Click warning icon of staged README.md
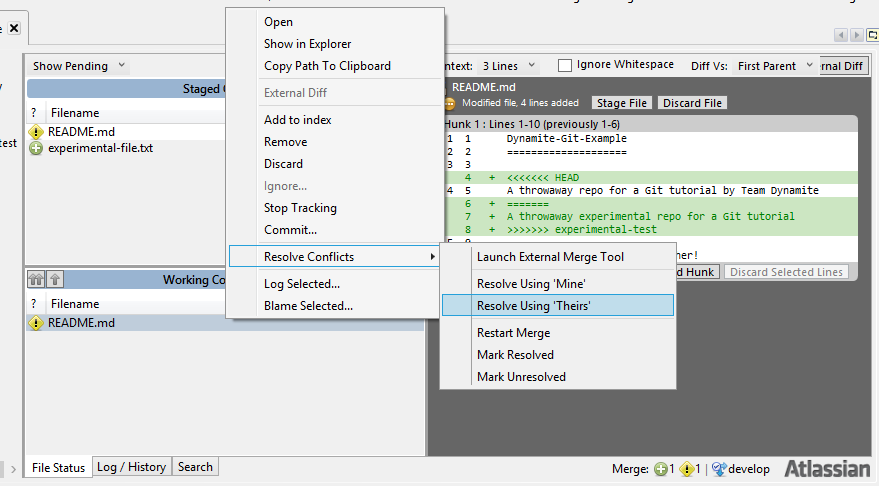Image resolution: width=879 pixels, height=486 pixels. [36, 132]
